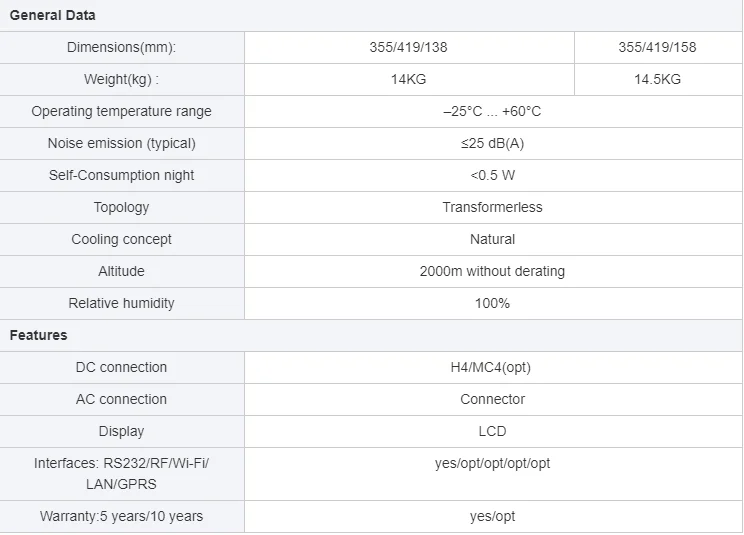Click the 2000m without derating value
Viewport: 744px width, 535px height.
(x=492, y=271)
